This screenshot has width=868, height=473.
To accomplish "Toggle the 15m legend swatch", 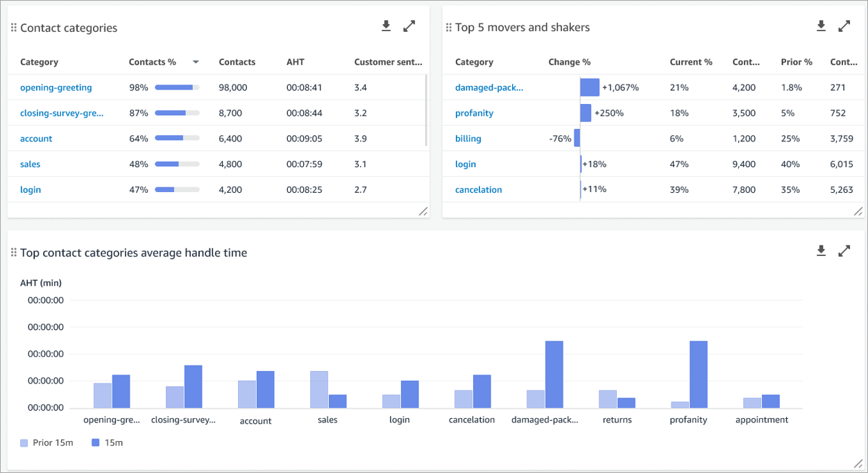I will 96,442.
